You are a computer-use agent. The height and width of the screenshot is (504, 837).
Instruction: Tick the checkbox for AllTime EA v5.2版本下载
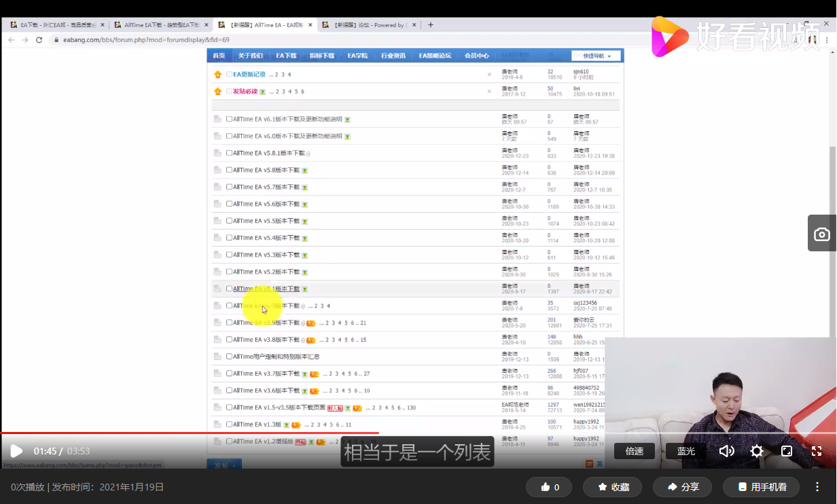tap(229, 272)
